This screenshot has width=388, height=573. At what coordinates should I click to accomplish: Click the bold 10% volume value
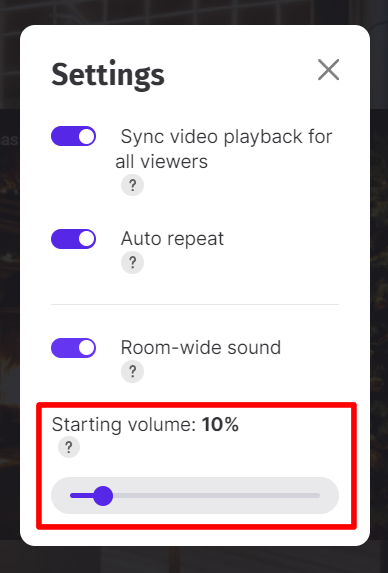[x=220, y=425]
